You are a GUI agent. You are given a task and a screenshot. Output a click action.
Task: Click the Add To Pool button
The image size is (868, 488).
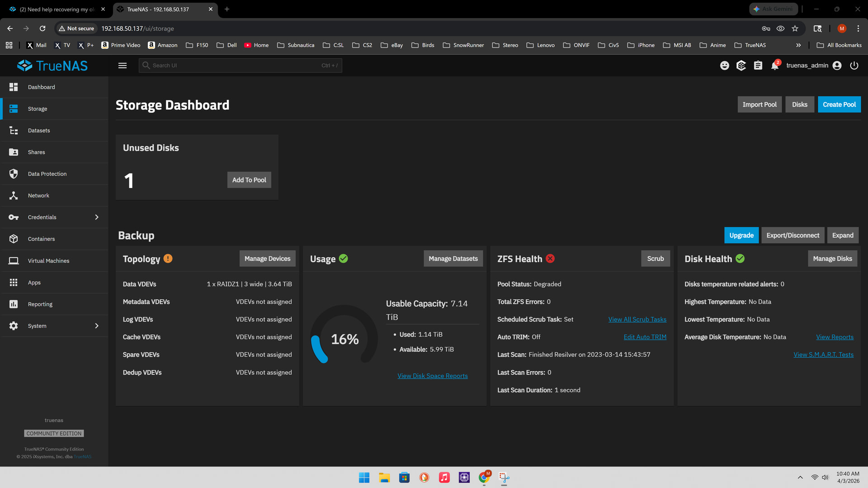[249, 180]
